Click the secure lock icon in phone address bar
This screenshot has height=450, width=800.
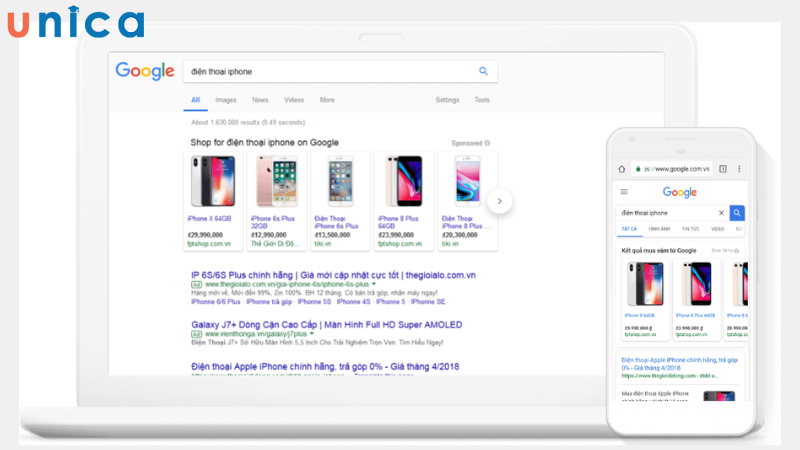coord(638,169)
